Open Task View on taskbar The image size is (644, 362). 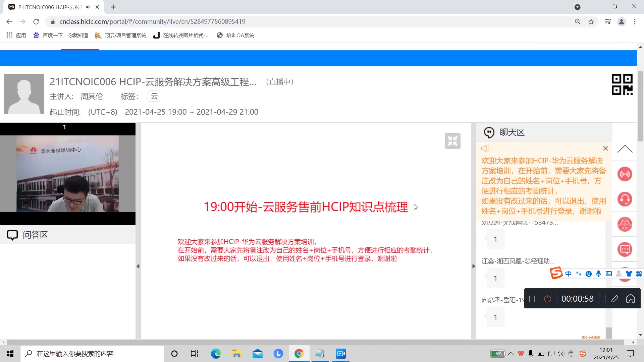tap(195, 354)
